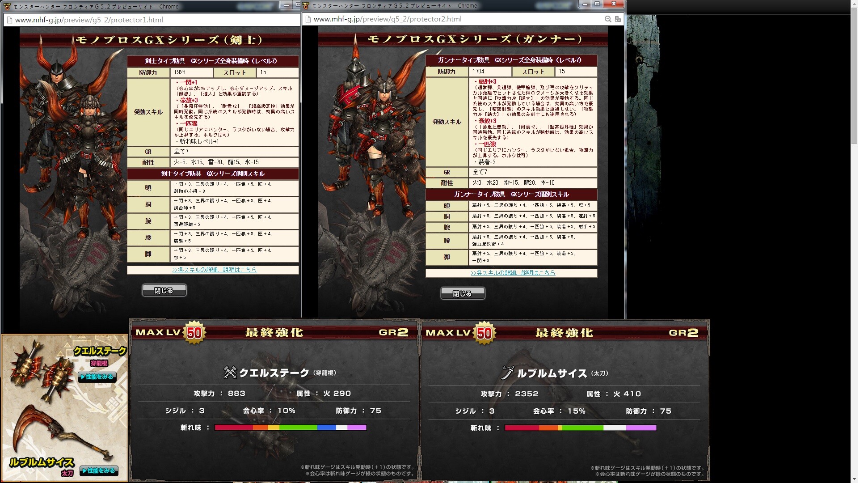
Task: Click 性能をみる for クエルステーク
Action: click(x=97, y=377)
